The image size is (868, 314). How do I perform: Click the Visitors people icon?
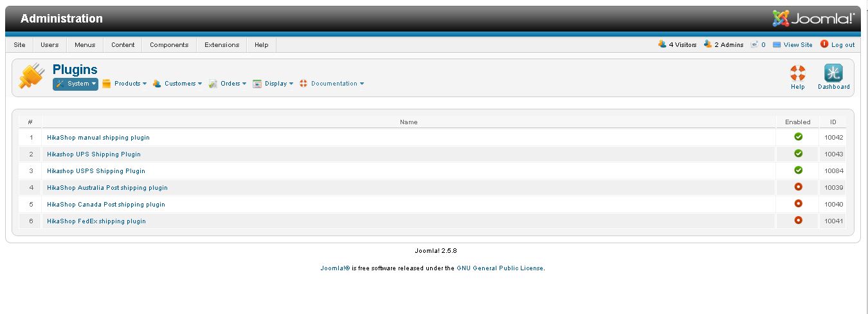point(662,44)
